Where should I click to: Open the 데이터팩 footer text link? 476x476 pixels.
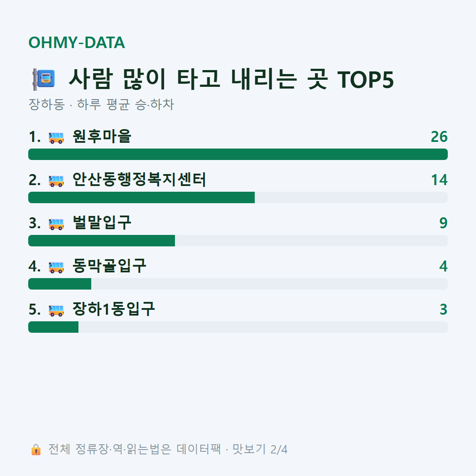point(199,449)
